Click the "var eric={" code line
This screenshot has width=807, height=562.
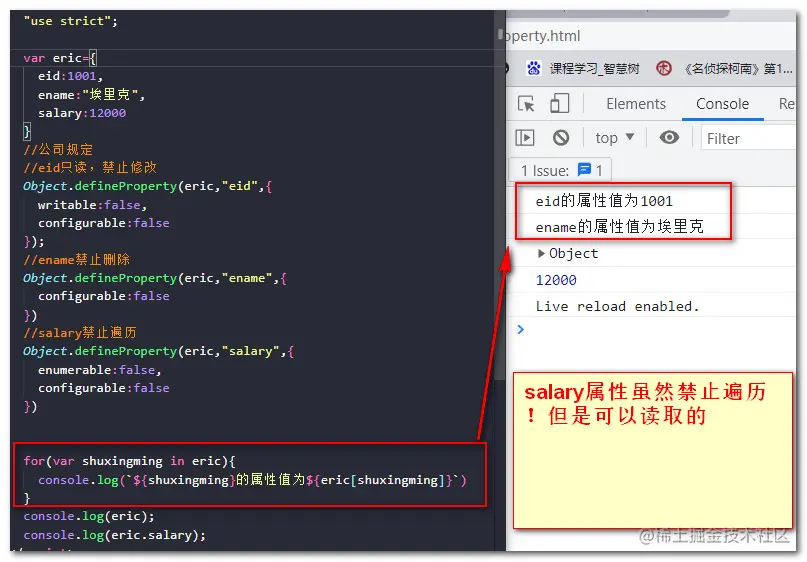(60, 58)
